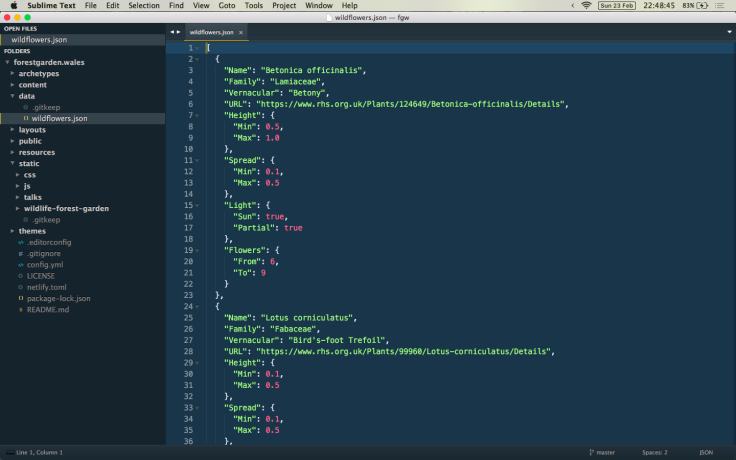Open the Selection menu
This screenshot has height=460, width=736.
click(x=144, y=6)
